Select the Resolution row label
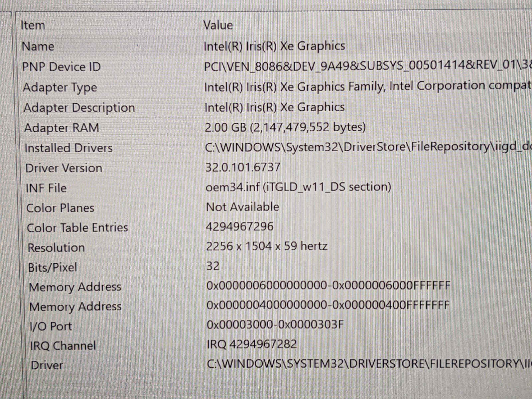Image resolution: width=532 pixels, height=399 pixels. [56, 248]
